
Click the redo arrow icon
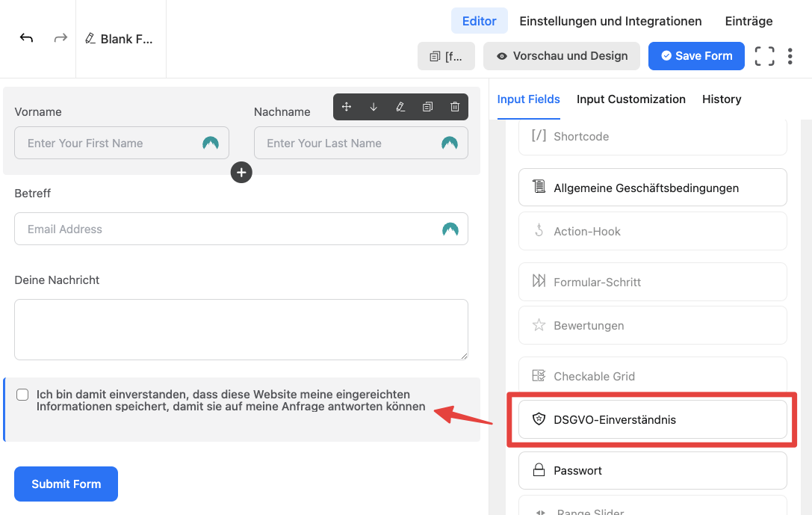point(61,38)
